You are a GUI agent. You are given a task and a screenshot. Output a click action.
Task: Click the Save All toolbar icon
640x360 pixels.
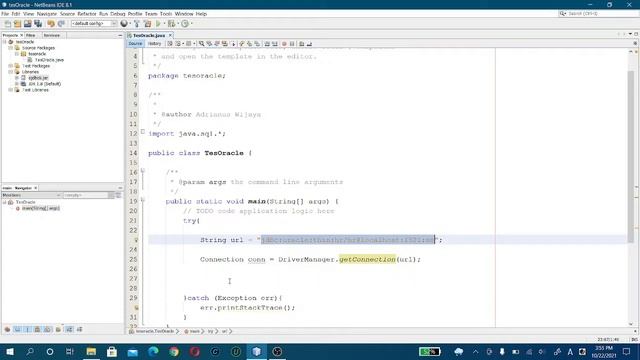point(38,24)
